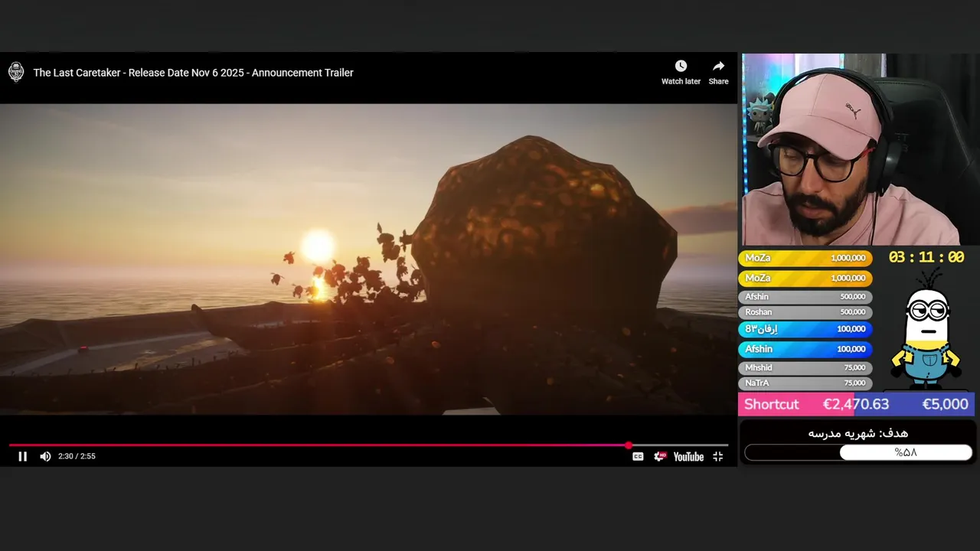Click the €5,000 goal amount
Screen dimensions: 980x551
pyautogui.click(x=945, y=404)
